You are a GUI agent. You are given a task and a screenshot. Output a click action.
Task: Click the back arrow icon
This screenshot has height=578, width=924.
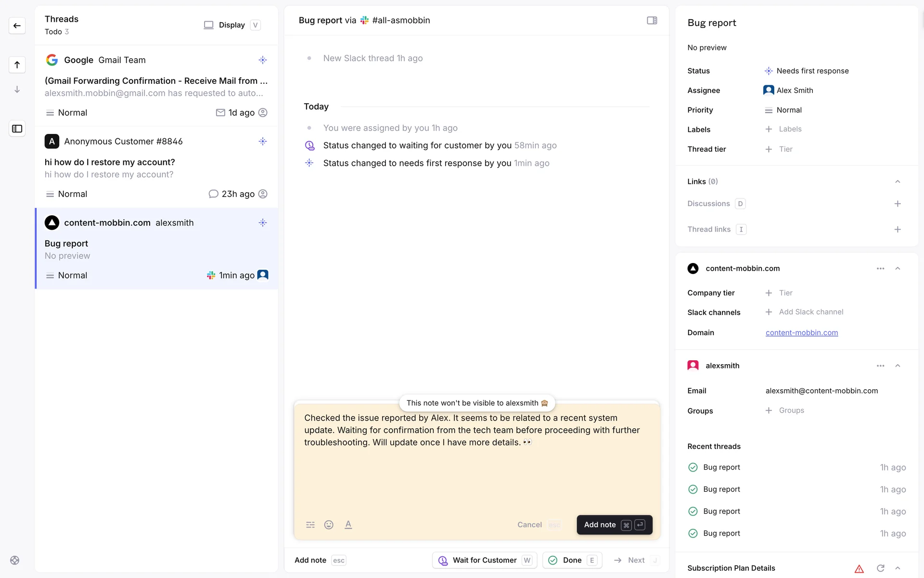17,26
